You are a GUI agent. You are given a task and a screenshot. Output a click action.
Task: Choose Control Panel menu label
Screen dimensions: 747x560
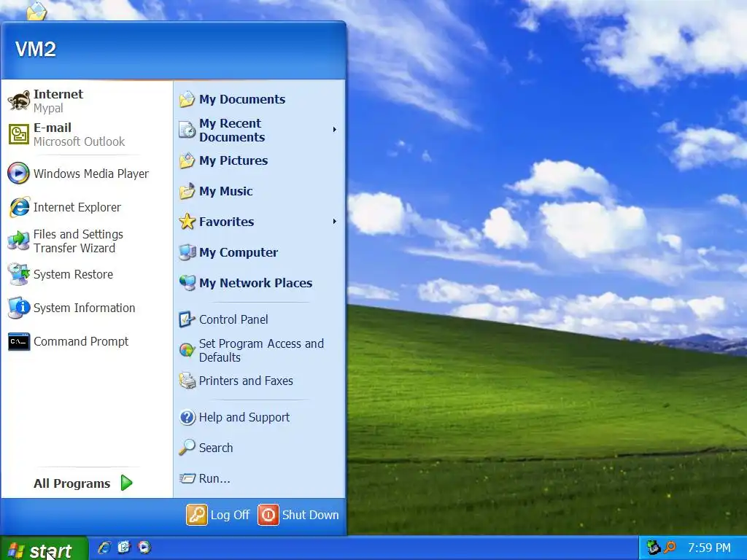point(233,319)
